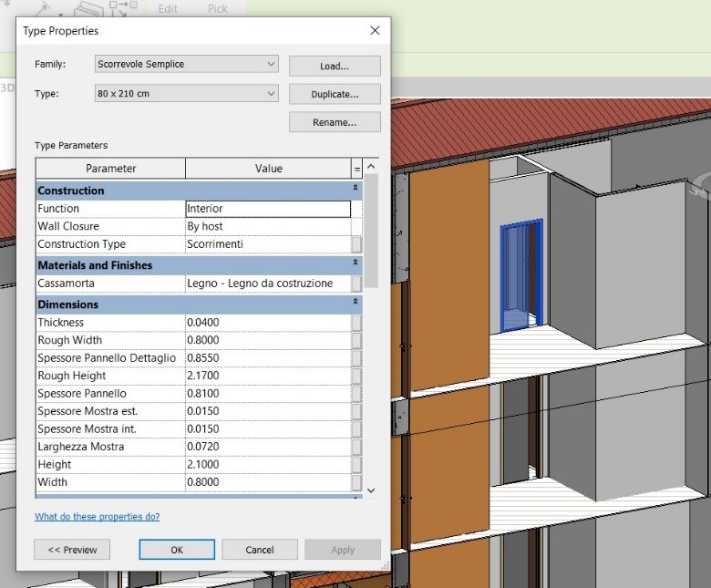Click associate button for Larghezza Mostra row

pos(356,447)
